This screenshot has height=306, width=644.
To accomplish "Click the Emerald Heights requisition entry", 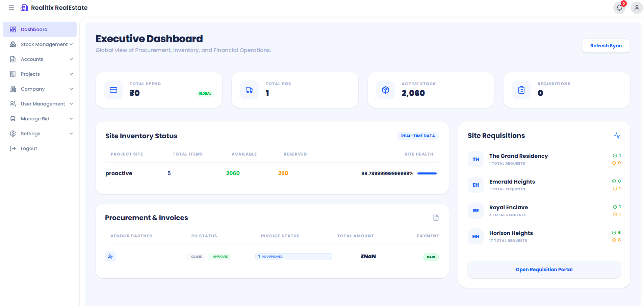I will (544, 185).
